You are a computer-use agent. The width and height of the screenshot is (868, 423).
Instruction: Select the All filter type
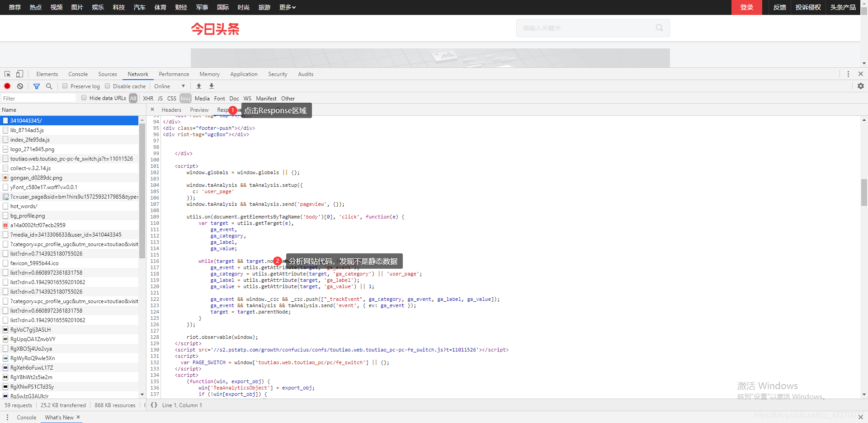tap(133, 98)
